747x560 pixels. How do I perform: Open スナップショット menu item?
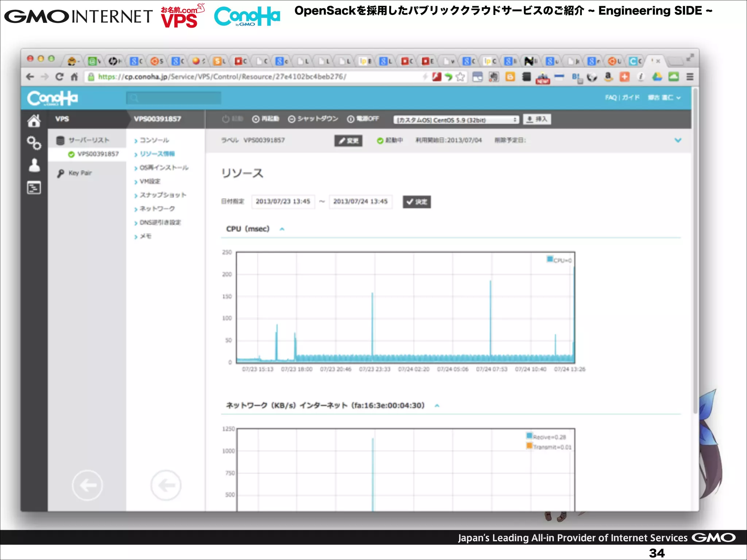[163, 195]
